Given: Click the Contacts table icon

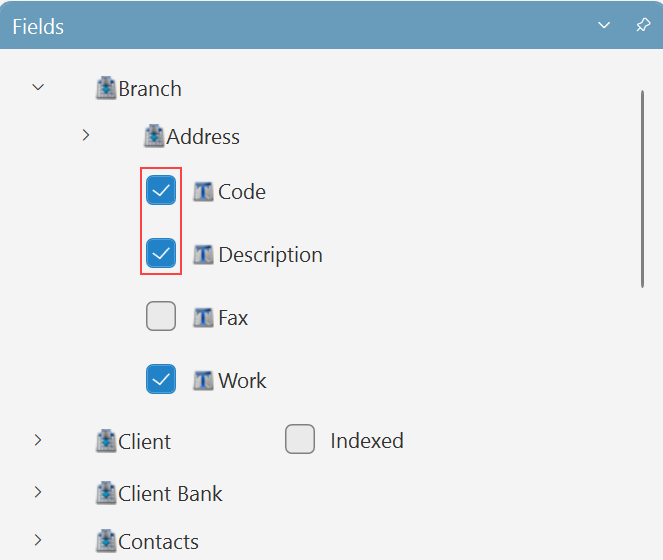Looking at the screenshot, I should click(106, 541).
